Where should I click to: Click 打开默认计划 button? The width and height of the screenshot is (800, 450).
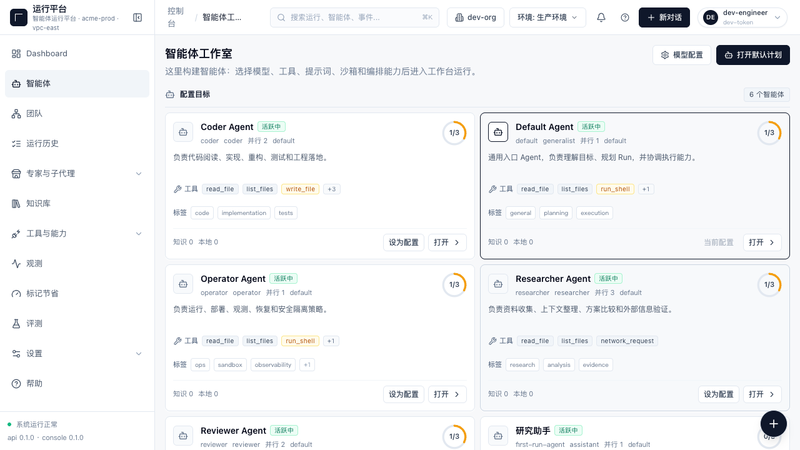[753, 55]
